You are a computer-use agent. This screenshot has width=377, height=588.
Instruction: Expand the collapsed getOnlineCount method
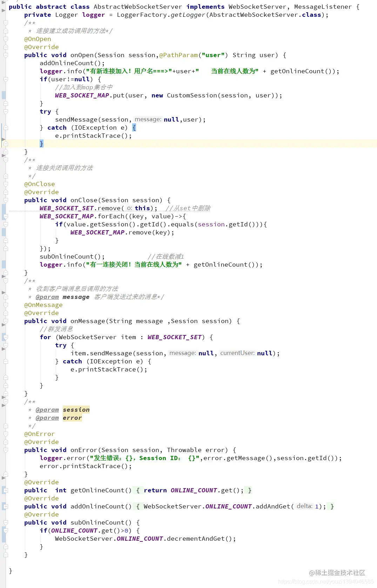click(x=6, y=490)
